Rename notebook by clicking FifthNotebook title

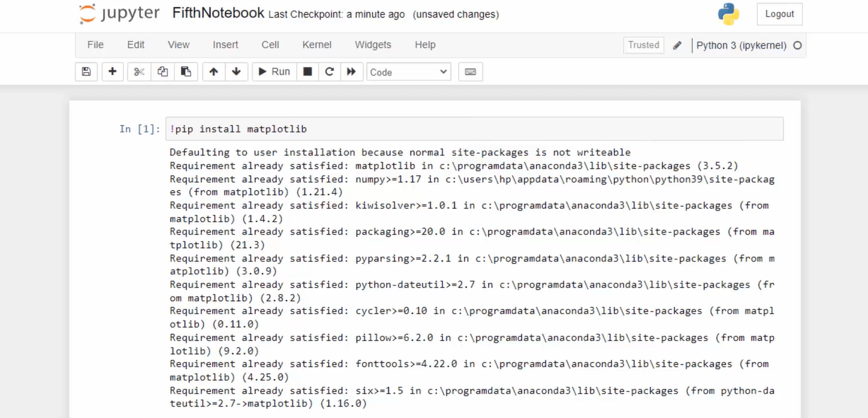click(217, 12)
